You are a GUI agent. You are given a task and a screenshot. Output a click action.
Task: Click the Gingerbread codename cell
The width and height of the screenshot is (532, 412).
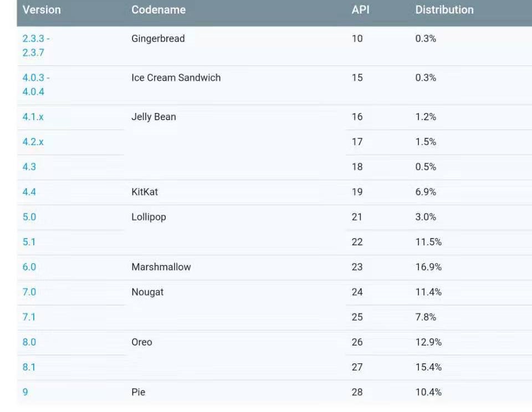[158, 39]
